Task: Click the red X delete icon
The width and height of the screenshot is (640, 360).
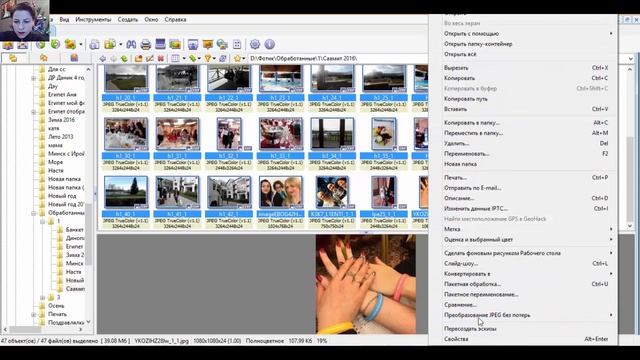Action: click(161, 58)
